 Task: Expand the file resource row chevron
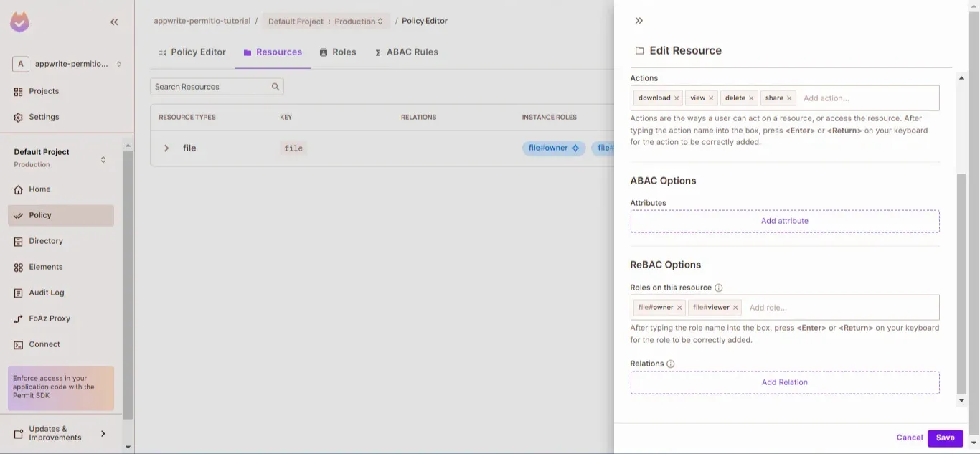[166, 148]
